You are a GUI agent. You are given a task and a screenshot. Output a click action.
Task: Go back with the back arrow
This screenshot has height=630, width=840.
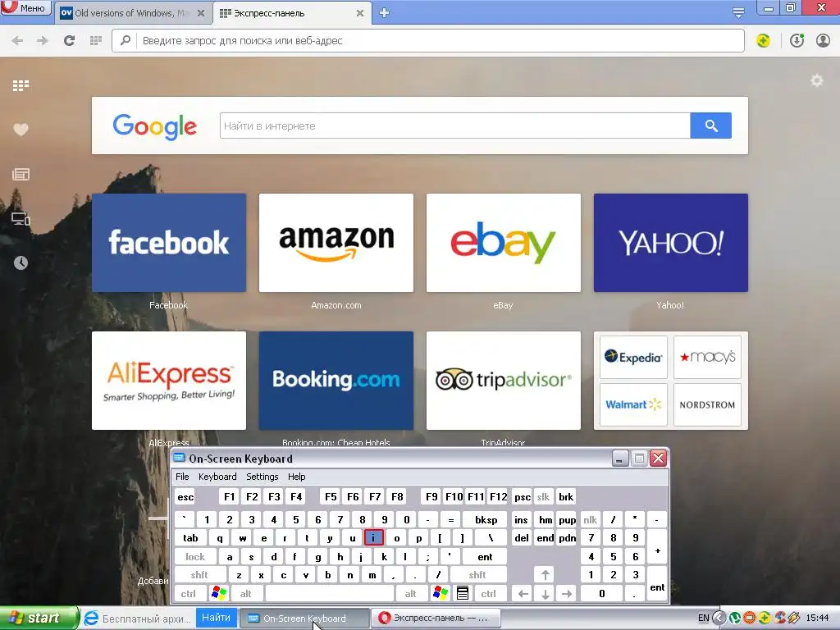[17, 41]
